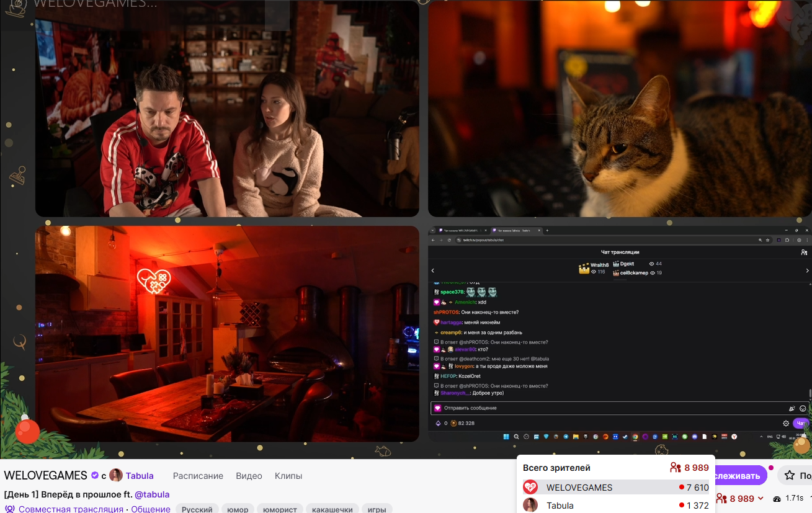Image resolution: width=812 pixels, height=513 pixels.
Task: Click the chat scrollbar thumb
Action: [x=810, y=393]
